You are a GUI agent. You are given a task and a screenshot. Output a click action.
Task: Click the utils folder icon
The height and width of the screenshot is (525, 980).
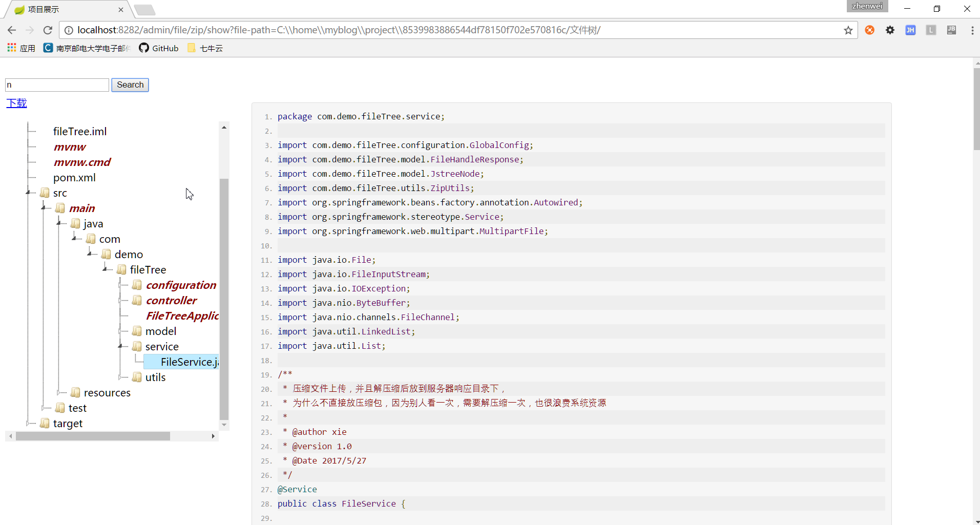click(137, 377)
